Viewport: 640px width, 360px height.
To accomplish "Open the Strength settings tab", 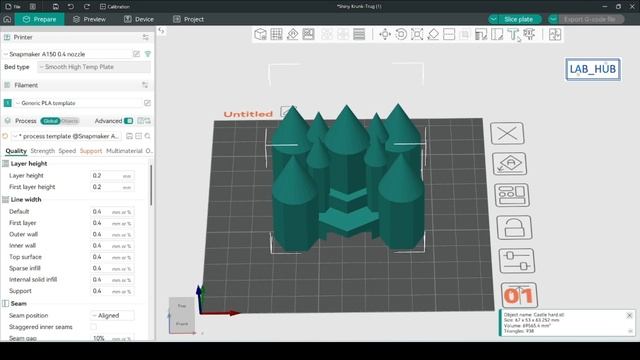I will 42,151.
